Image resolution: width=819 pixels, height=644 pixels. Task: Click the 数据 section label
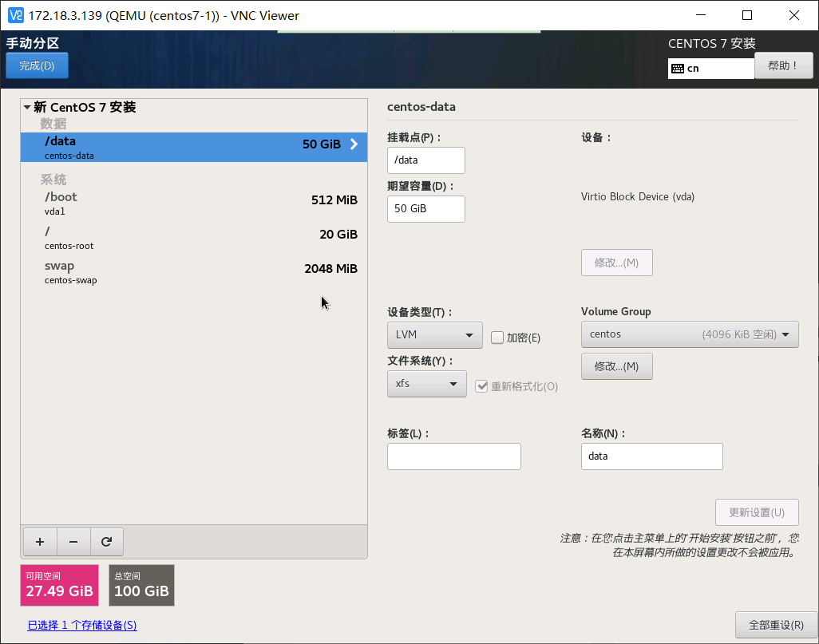(x=53, y=124)
